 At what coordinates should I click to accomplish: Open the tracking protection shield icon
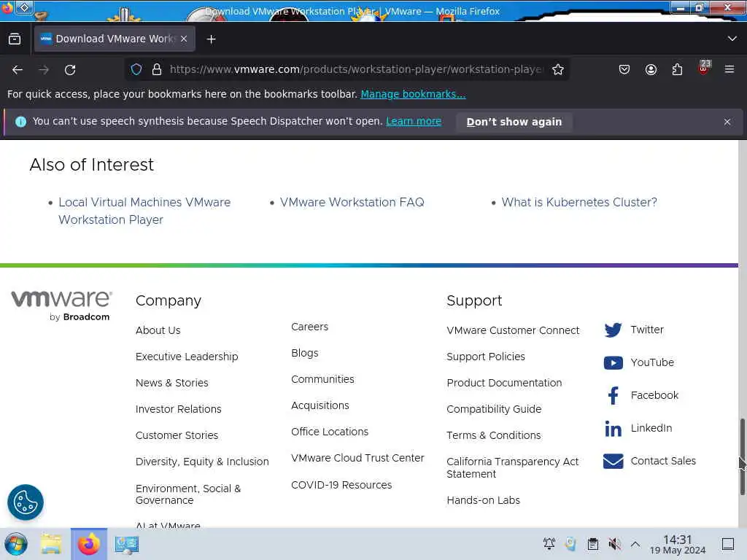coord(136,69)
